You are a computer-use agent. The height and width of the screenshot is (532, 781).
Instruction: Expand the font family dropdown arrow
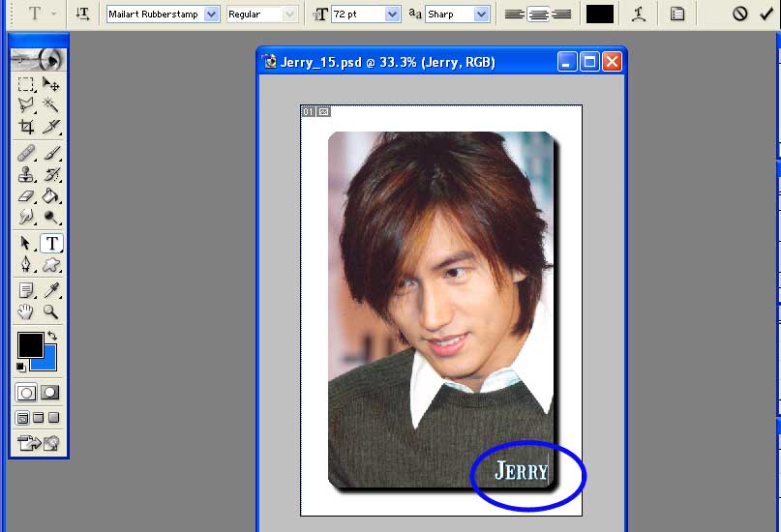pyautogui.click(x=212, y=15)
